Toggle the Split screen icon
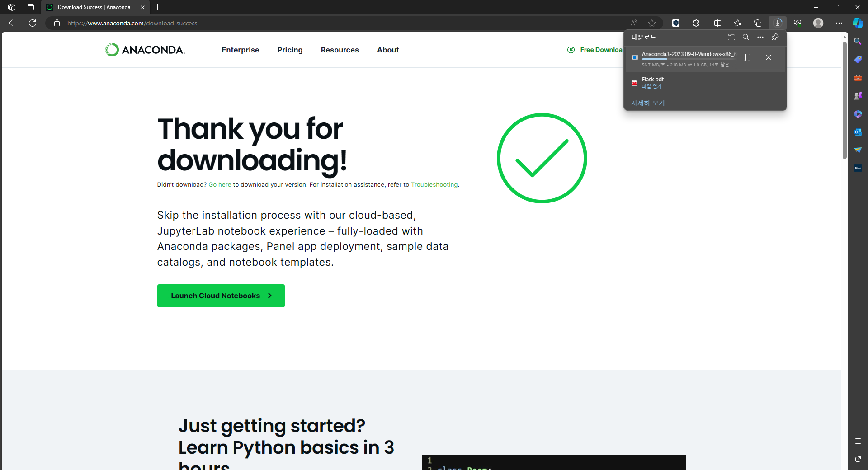 point(717,23)
